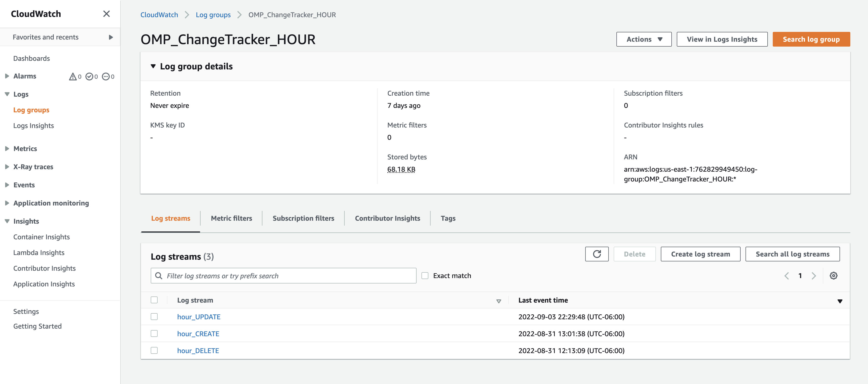This screenshot has width=868, height=384.
Task: Open Getting Started in the sidebar
Action: pos(37,326)
